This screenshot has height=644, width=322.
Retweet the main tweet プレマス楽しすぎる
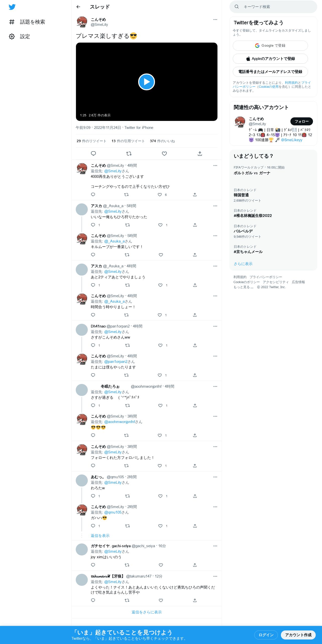[129, 153]
